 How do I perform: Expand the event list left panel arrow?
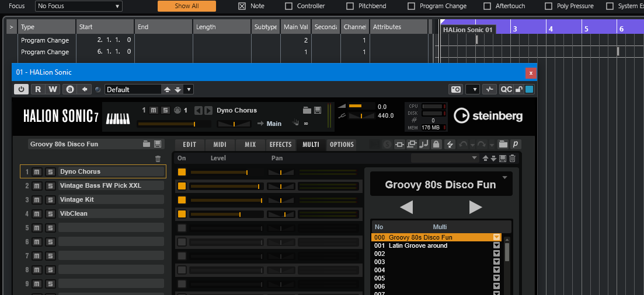(x=11, y=27)
